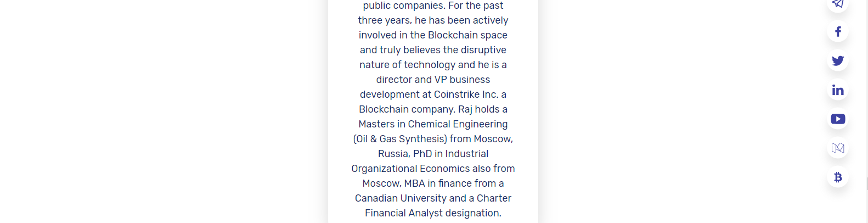
Task: Click the 'Masters in Chemical Engineering' line
Action: click(x=433, y=124)
